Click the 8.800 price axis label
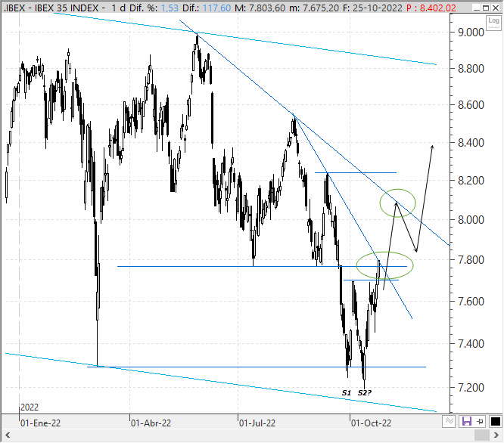The width and height of the screenshot is (504, 443). [x=471, y=68]
